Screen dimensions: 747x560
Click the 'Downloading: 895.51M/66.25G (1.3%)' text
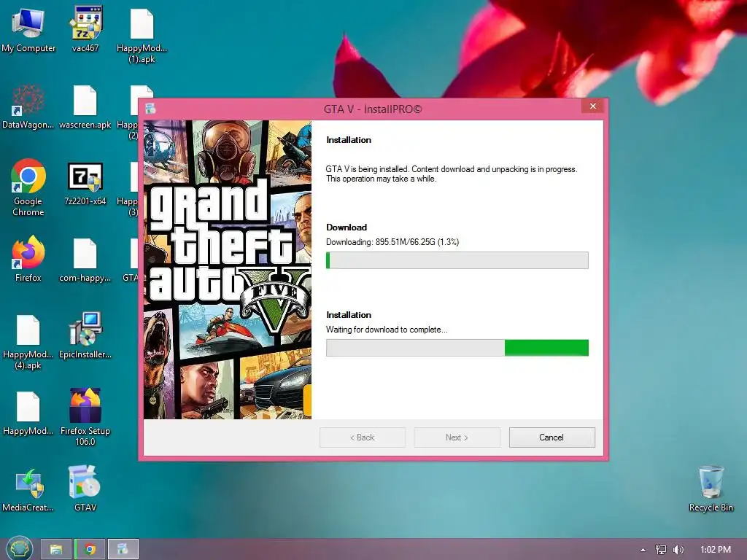[x=392, y=242]
